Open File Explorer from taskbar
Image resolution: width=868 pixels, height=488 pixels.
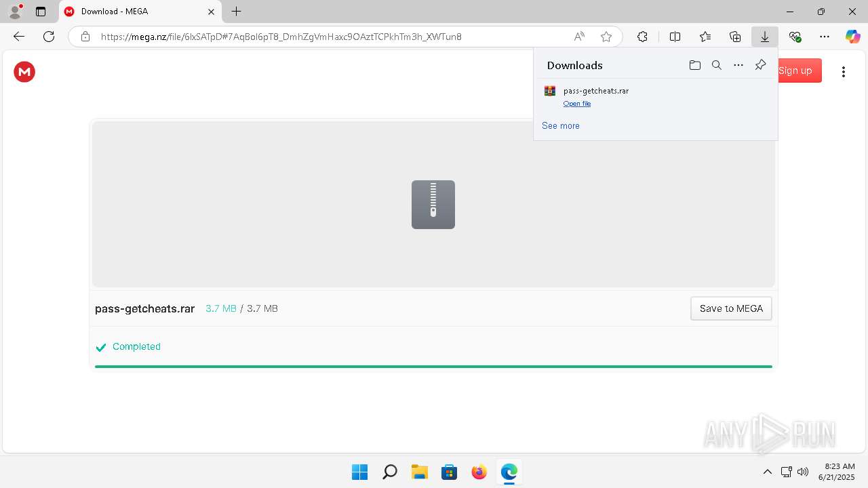point(419,472)
